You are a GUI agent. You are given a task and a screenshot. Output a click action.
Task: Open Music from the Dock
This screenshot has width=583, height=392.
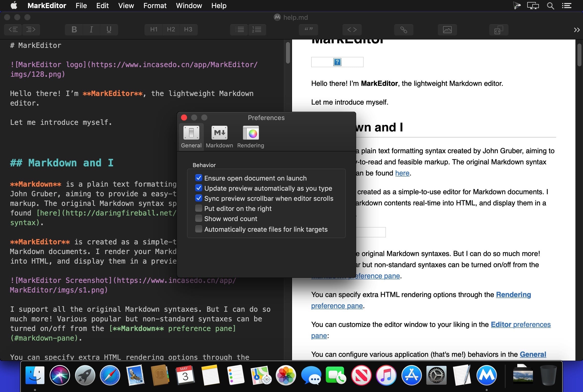click(386, 375)
